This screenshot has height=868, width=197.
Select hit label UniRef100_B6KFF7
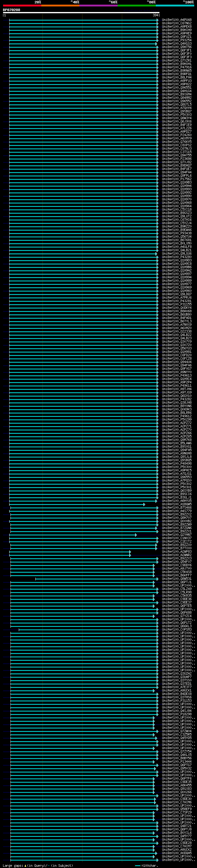tap(176, 575)
